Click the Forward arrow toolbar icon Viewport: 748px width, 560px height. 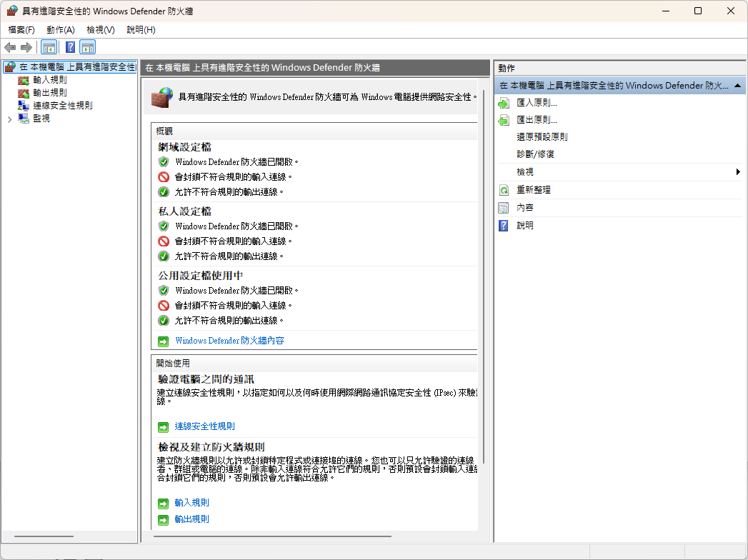26,47
